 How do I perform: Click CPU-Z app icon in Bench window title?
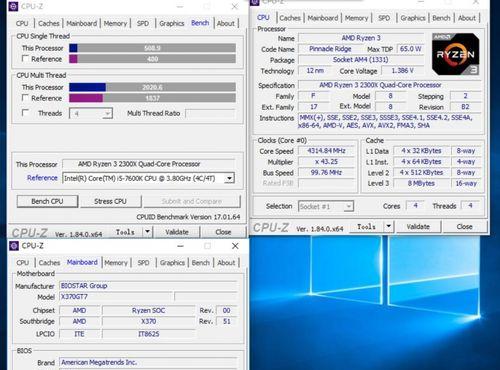[13, 6]
